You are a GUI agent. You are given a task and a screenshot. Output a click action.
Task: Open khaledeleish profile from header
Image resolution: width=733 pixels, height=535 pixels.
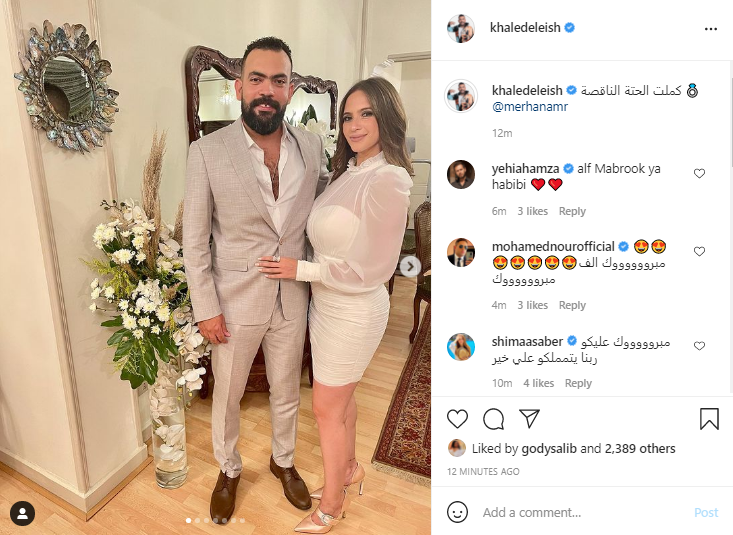click(x=525, y=28)
